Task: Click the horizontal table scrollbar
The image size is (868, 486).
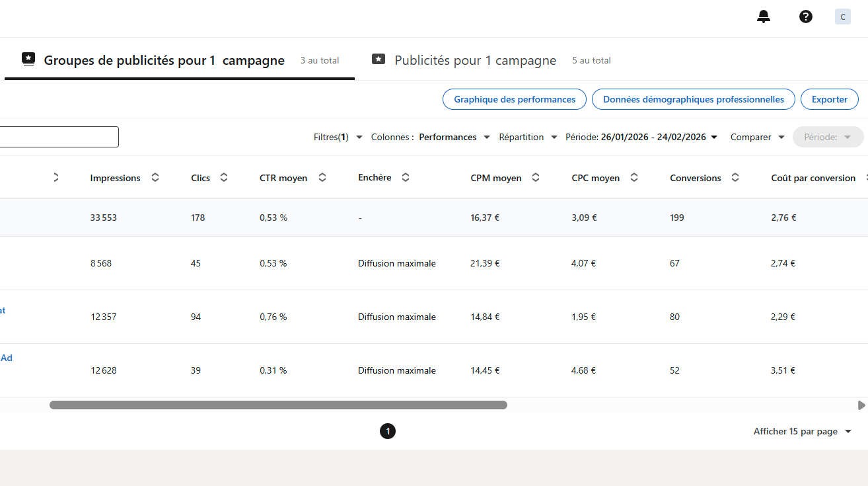Action: click(x=278, y=405)
